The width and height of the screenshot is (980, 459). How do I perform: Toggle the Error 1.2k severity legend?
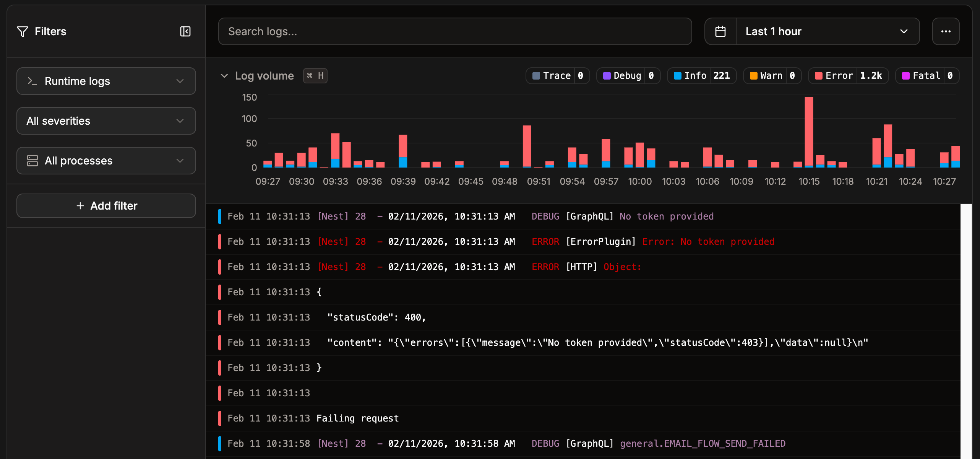click(x=848, y=75)
